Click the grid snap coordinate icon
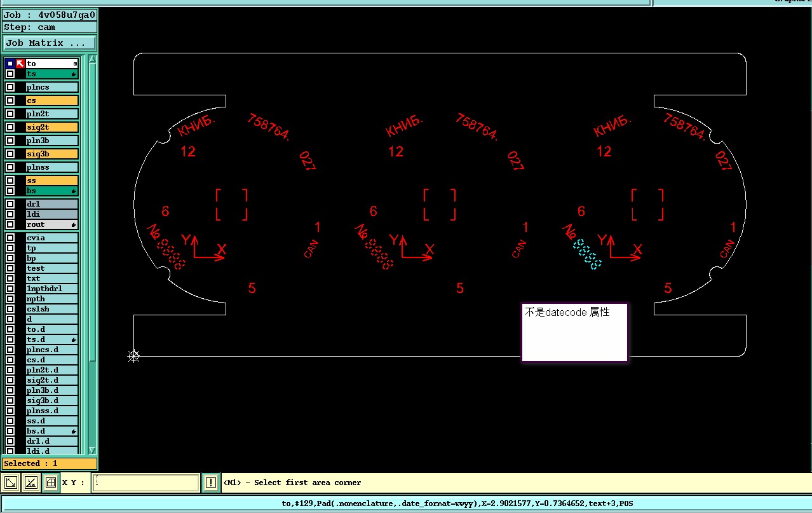Screen dimensions: 812x513 [x=51, y=482]
